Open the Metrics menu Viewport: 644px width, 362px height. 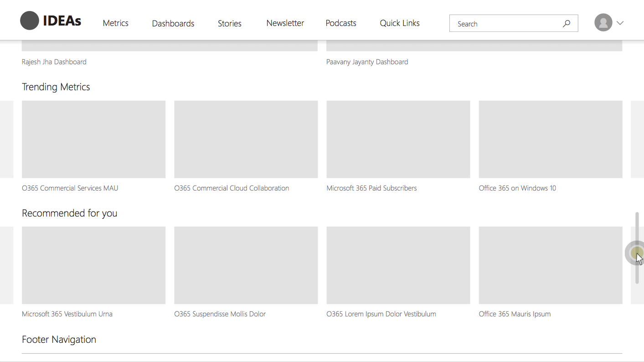click(116, 23)
